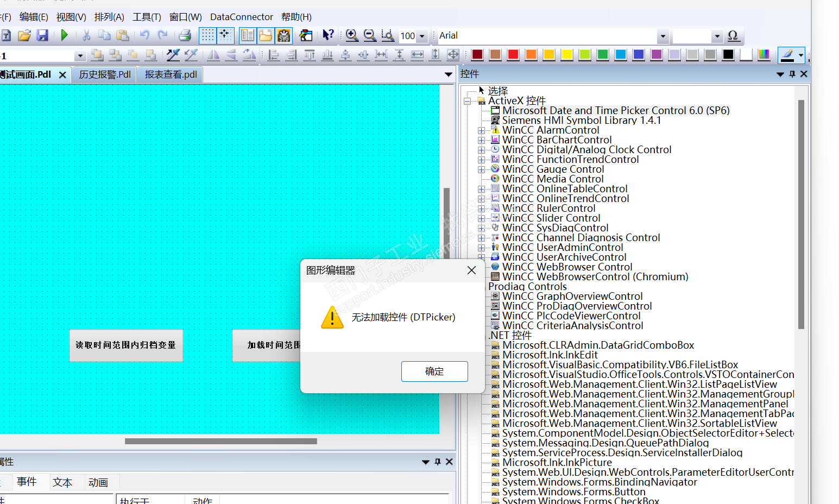This screenshot has height=504, width=839.
Task: Click the What's This help pointer icon
Action: pos(327,36)
